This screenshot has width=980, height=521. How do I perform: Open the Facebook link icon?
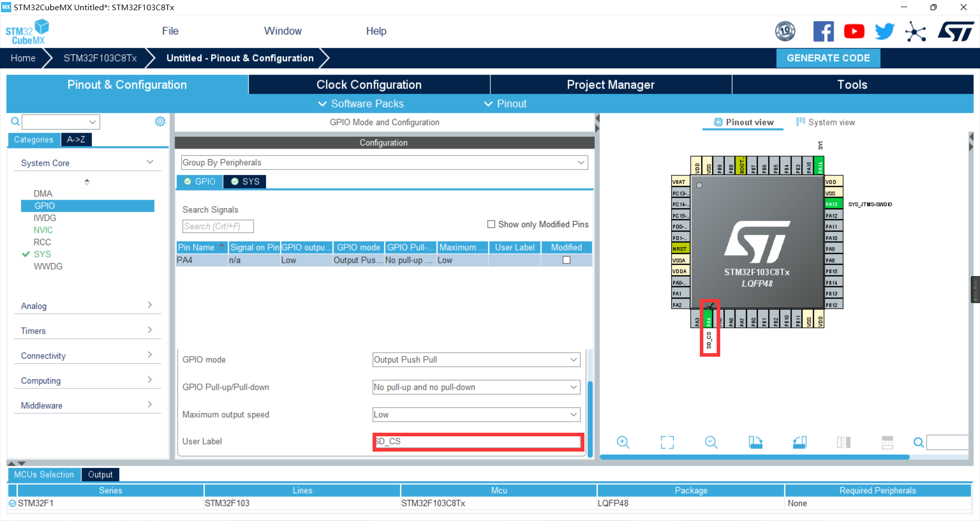[x=823, y=32]
